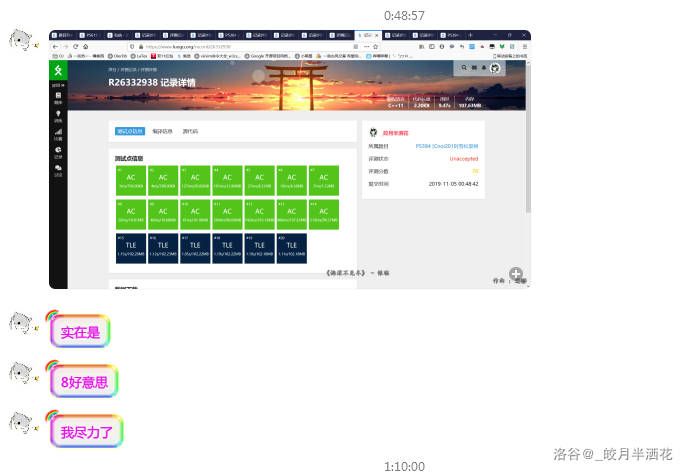Open the search icon in the page header
Image resolution: width=686 pixels, height=474 pixels.
click(463, 68)
